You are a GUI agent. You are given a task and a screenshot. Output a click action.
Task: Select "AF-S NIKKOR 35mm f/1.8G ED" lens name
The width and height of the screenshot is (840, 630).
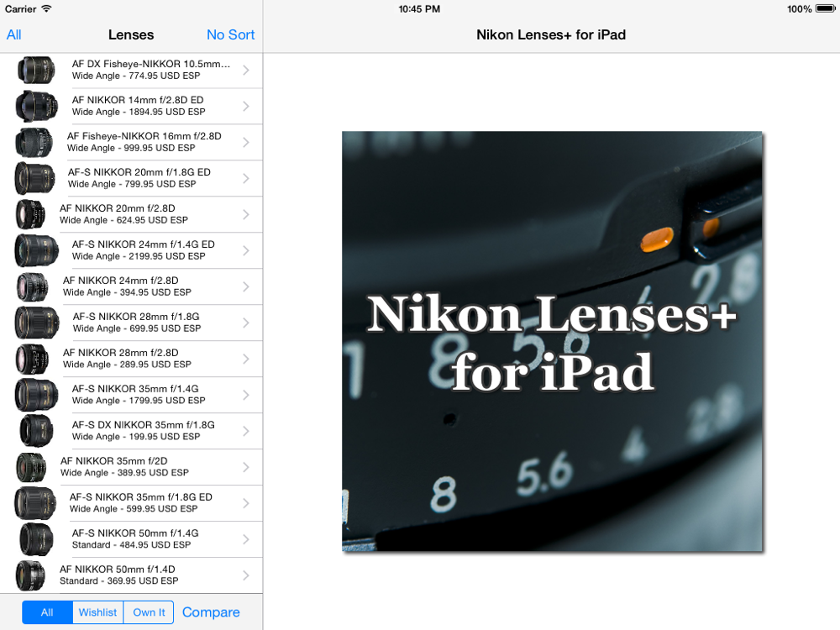(x=141, y=496)
